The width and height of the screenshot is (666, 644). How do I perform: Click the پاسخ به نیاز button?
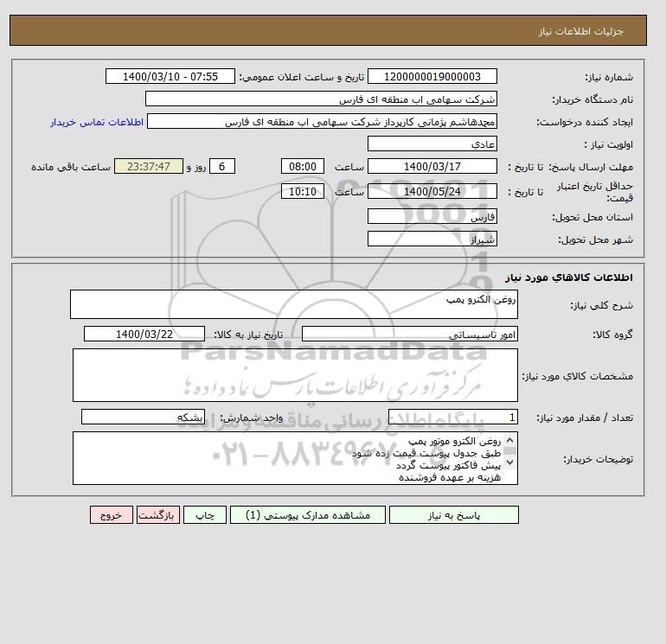coord(453,515)
